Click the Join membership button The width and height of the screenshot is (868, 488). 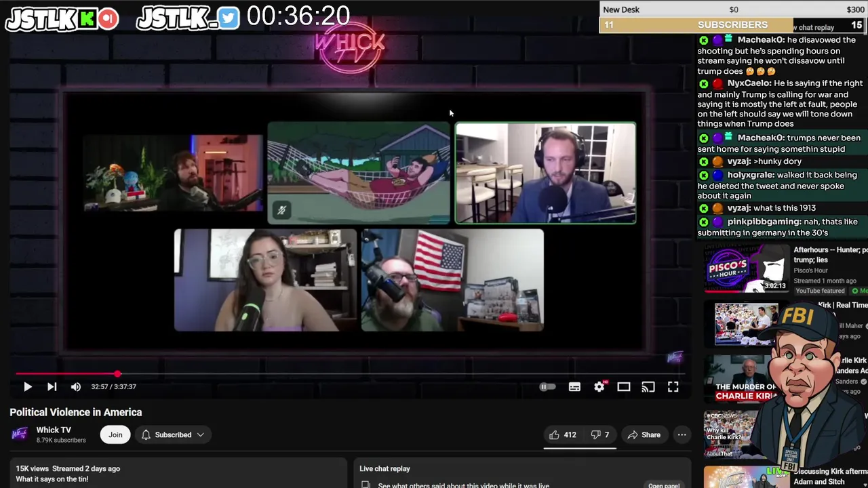(115, 434)
